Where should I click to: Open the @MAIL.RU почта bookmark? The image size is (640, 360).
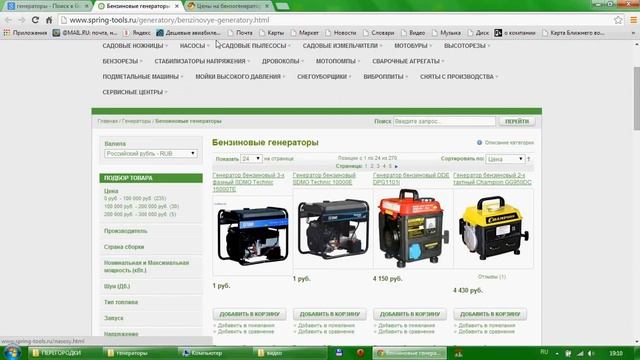click(x=85, y=33)
